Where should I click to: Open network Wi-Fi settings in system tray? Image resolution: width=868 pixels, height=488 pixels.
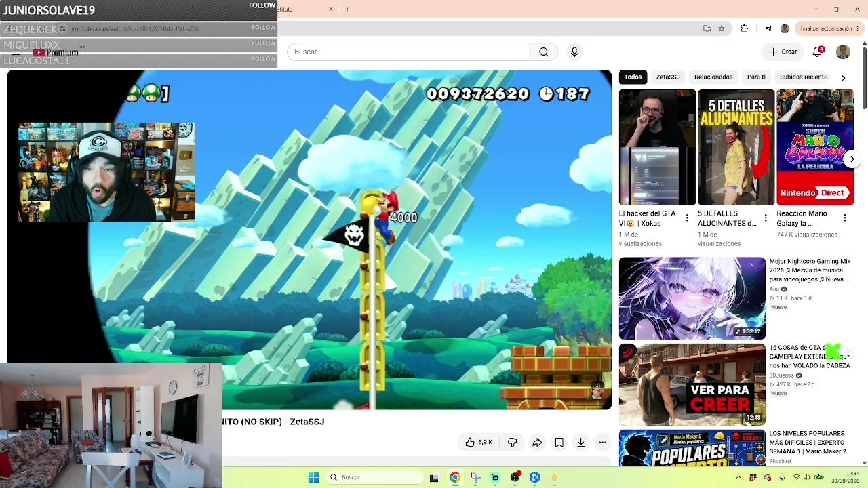[796, 478]
